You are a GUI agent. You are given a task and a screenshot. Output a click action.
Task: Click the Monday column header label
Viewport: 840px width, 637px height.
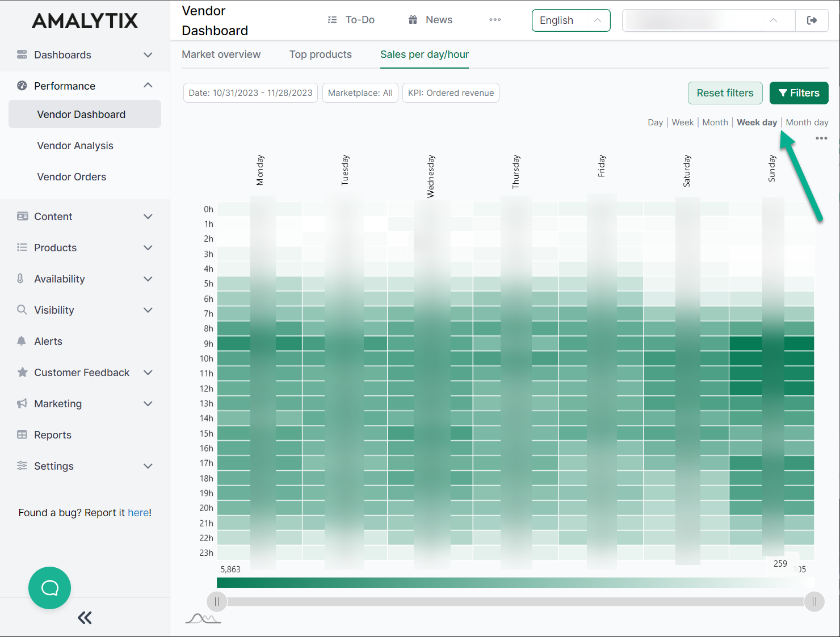tap(260, 170)
